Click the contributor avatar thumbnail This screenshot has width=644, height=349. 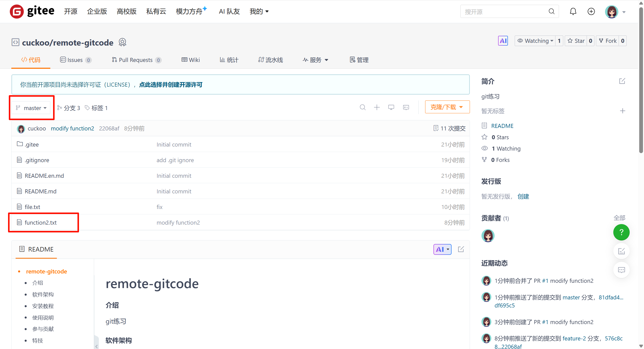point(488,236)
